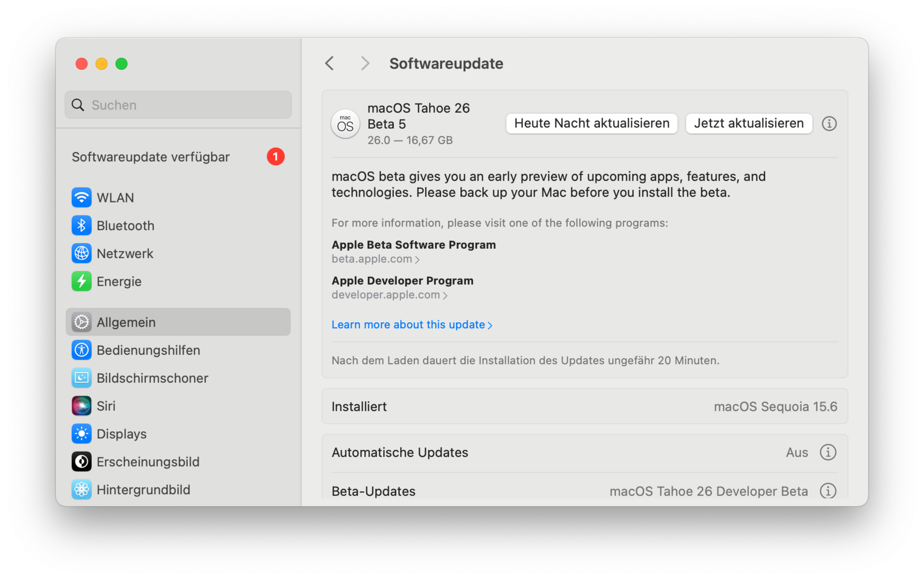Image resolution: width=924 pixels, height=580 pixels.
Task: Click the Bildschirmschoner icon
Action: point(82,378)
